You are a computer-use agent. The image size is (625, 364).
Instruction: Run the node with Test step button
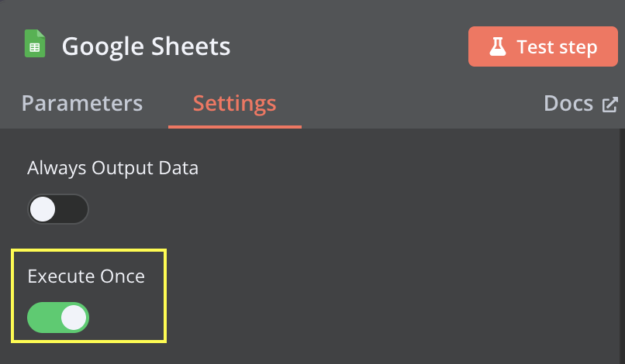tap(543, 46)
